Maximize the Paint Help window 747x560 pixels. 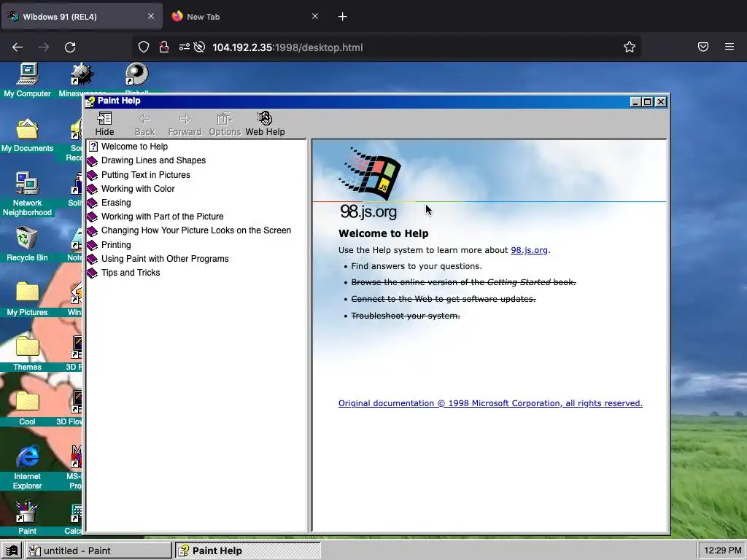point(648,102)
